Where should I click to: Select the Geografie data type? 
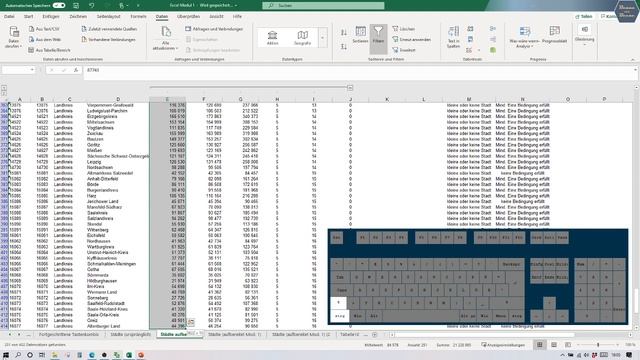(302, 38)
